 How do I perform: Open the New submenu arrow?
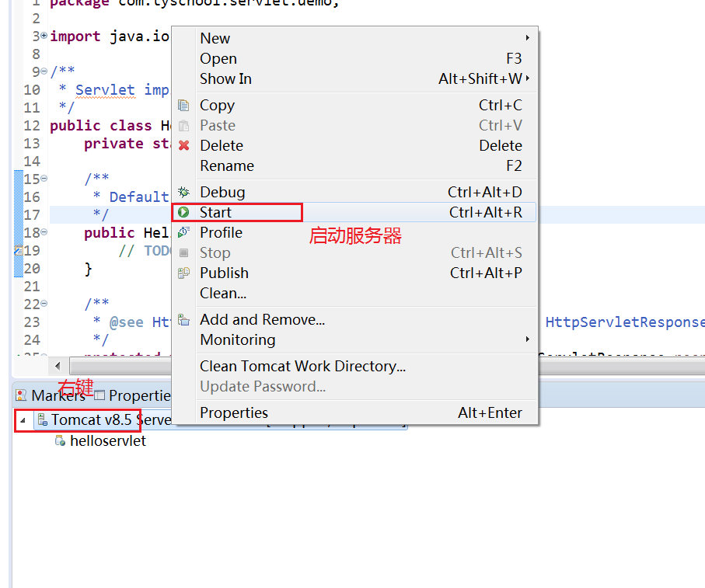[x=527, y=37]
